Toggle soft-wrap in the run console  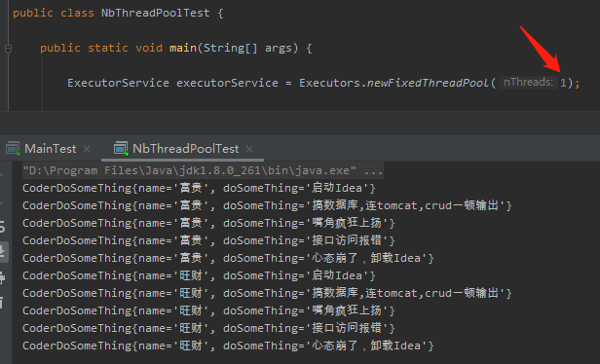2,227
